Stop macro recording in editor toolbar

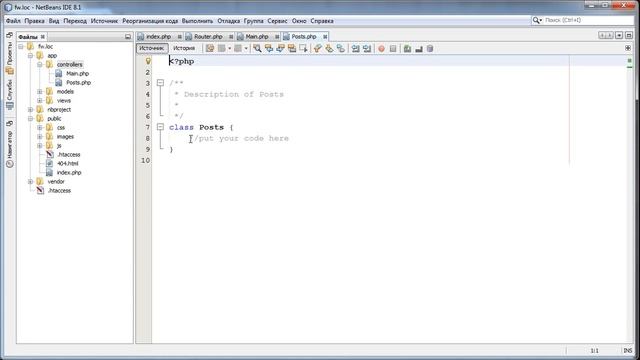[x=393, y=49]
